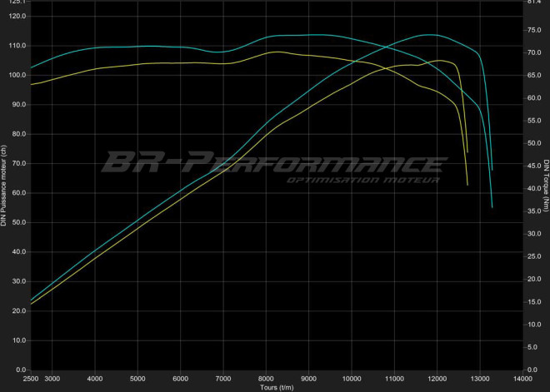Click the 'Optimisation Moteur' watermark text

(364, 181)
